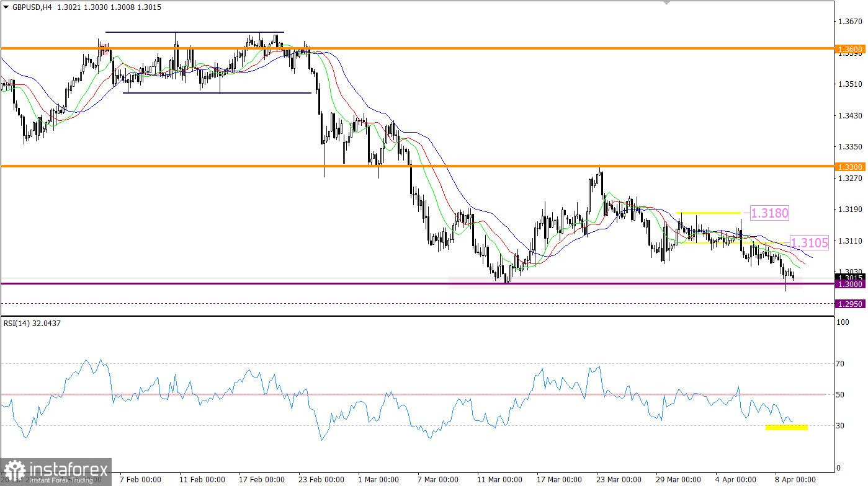Click 1.3670 on the price axis
868x486 pixels.
click(849, 22)
